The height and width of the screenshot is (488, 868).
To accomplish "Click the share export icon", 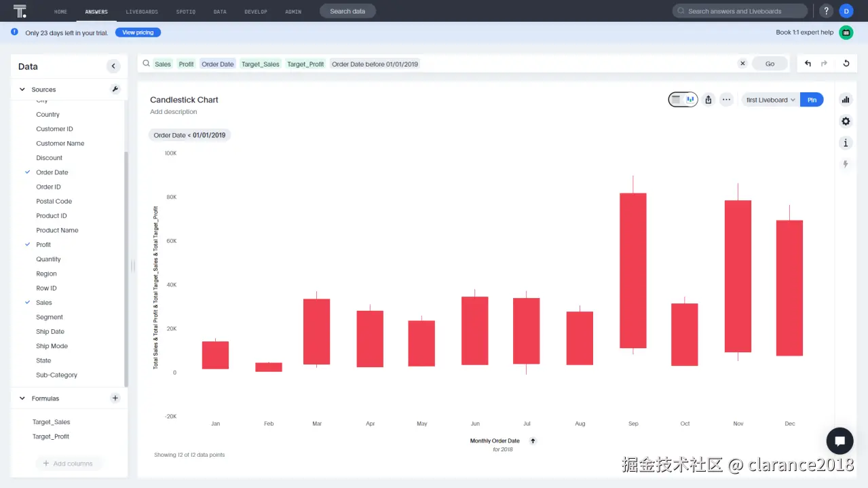I will click(709, 100).
